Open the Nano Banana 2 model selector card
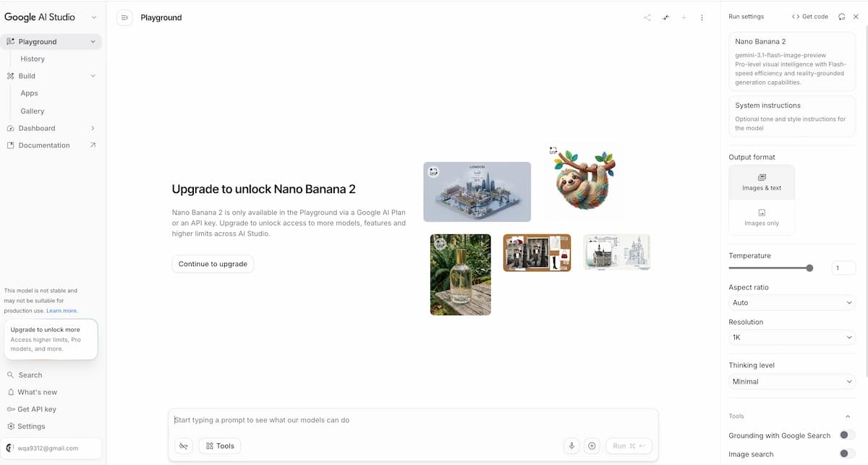This screenshot has width=868, height=465. tap(792, 61)
